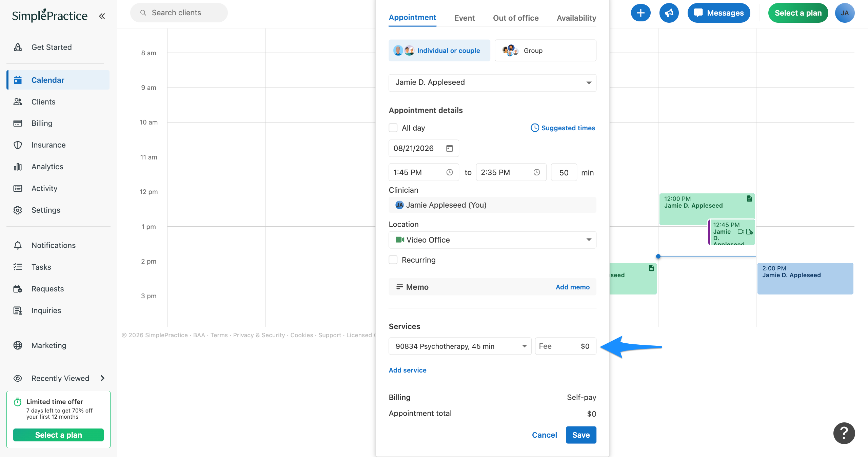The width and height of the screenshot is (868, 457).
Task: Open Suggested times link
Action: click(563, 128)
